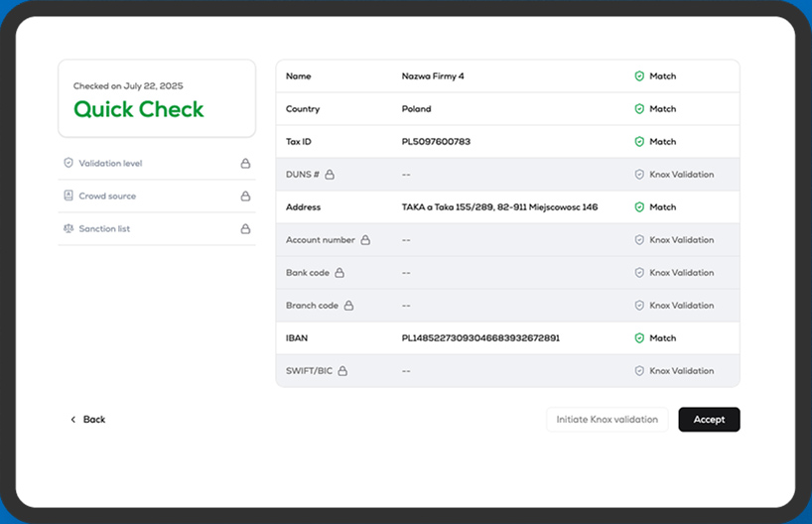
Task: Click lock icon on Validation level row
Action: (244, 163)
